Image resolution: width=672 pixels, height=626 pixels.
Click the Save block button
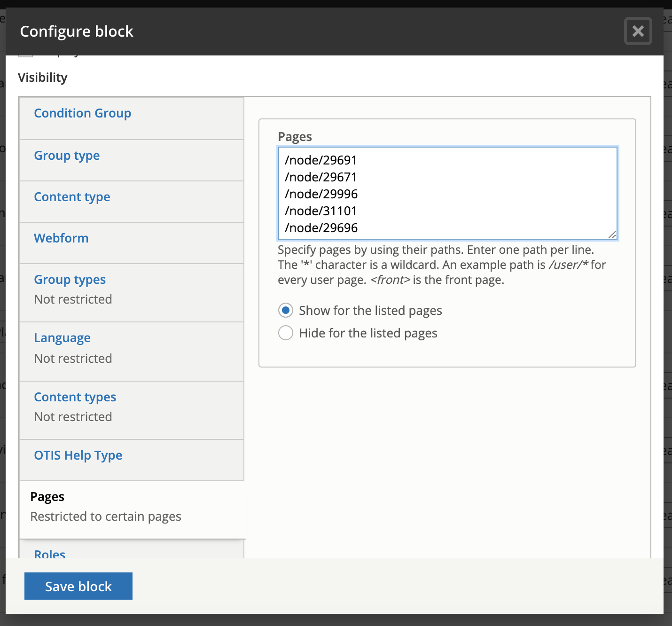tap(78, 586)
